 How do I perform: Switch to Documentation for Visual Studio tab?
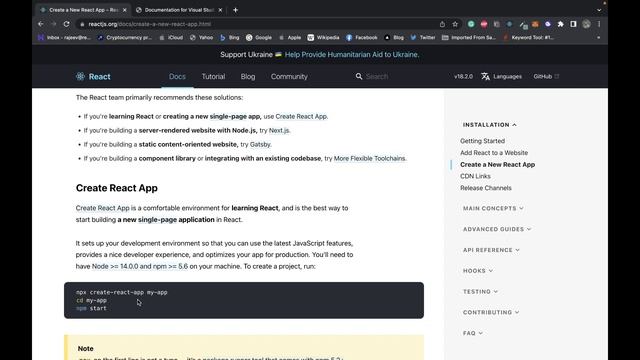point(179,10)
